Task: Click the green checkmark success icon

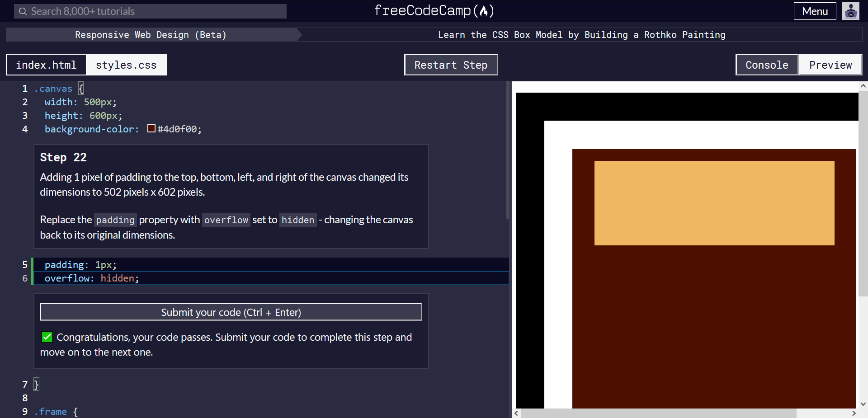Action: (47, 337)
